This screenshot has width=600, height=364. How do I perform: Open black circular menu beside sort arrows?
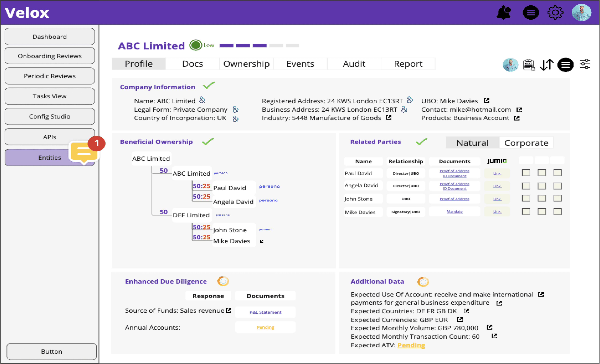(x=565, y=65)
